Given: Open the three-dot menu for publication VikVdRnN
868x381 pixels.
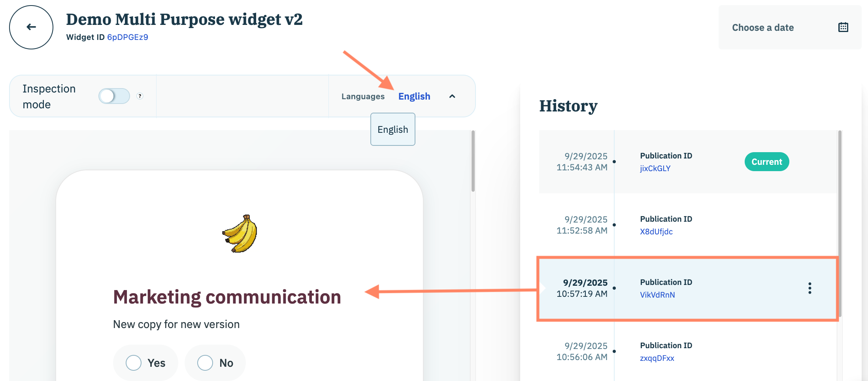Looking at the screenshot, I should tap(810, 288).
